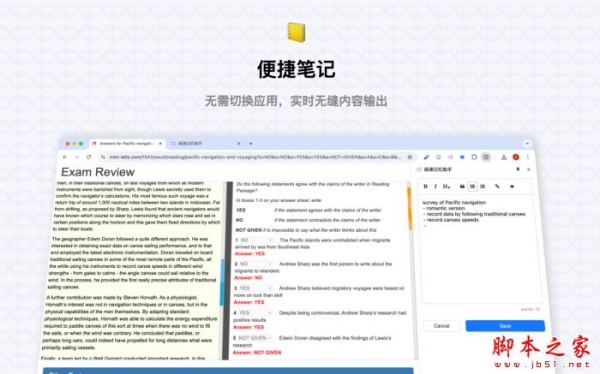Screen dimensions: 600x374
Task: Click the green pen extension icon
Action: click(426, 157)
